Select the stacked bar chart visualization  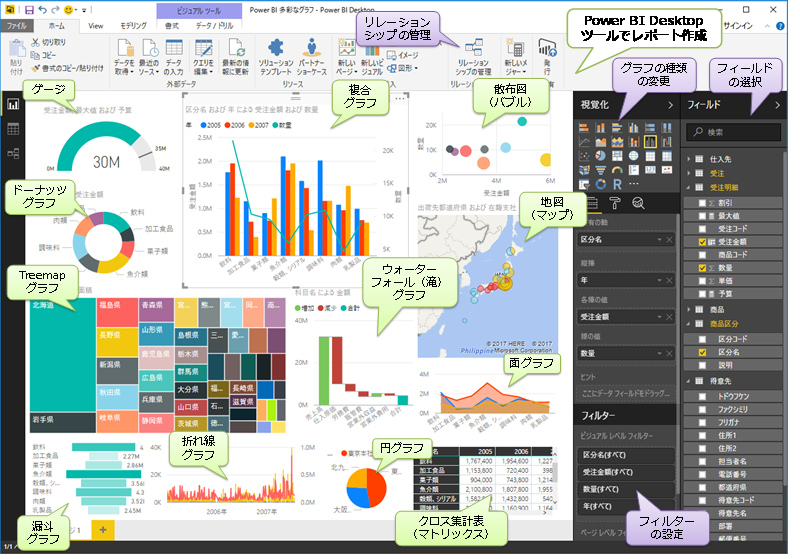[584, 128]
